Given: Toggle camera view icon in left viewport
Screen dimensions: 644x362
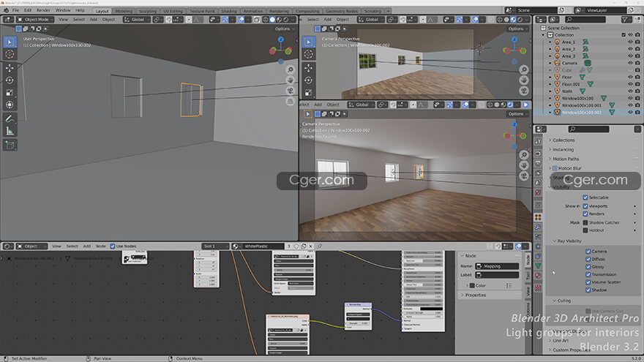Looking at the screenshot, I should 290,91.
